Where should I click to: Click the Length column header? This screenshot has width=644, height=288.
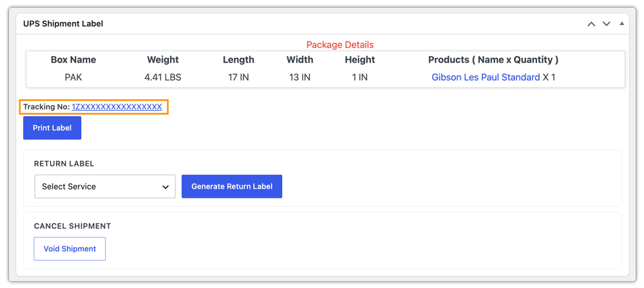[x=239, y=60]
